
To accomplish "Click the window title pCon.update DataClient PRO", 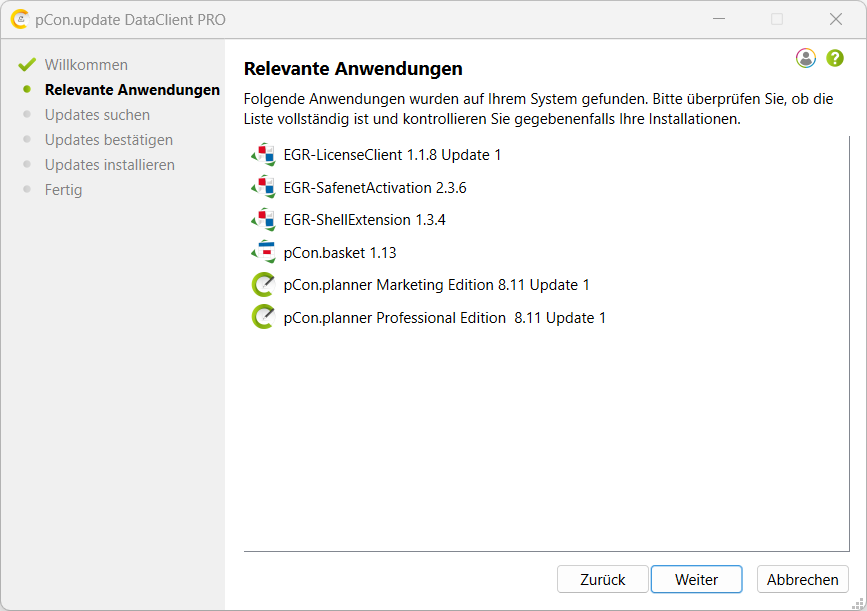I will coord(130,19).
